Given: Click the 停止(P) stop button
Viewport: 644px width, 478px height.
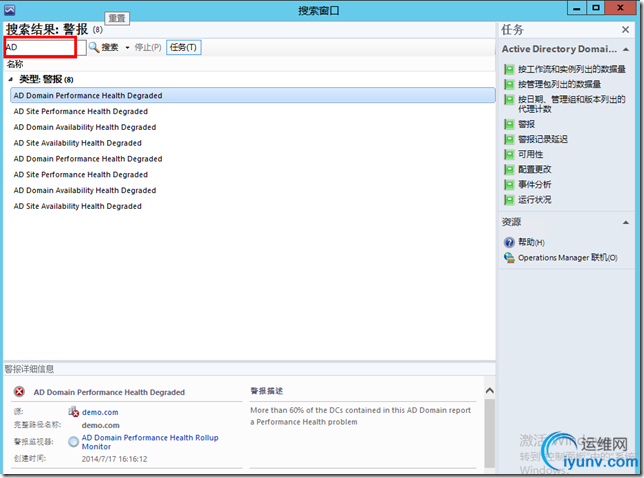Looking at the screenshot, I should [x=148, y=47].
